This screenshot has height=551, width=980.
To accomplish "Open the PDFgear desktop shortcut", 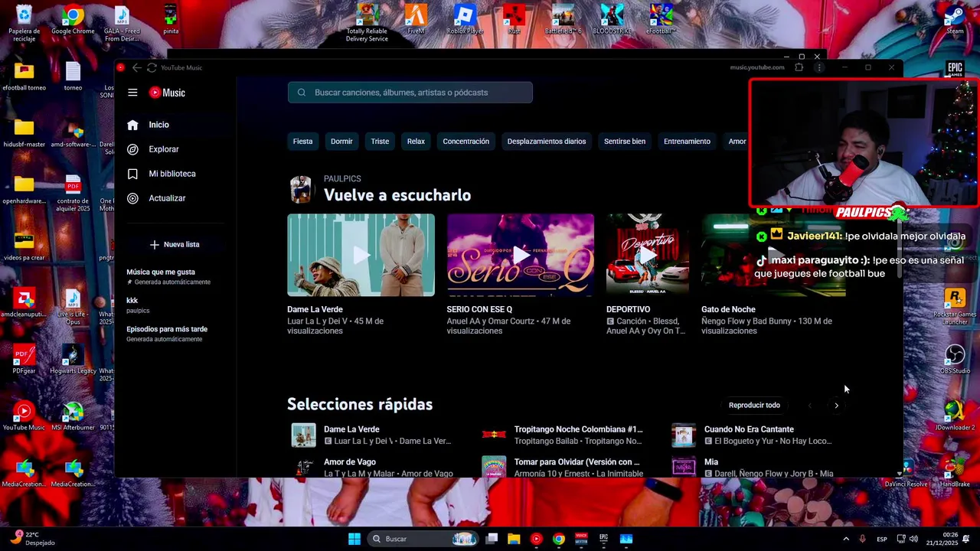I will (24, 360).
